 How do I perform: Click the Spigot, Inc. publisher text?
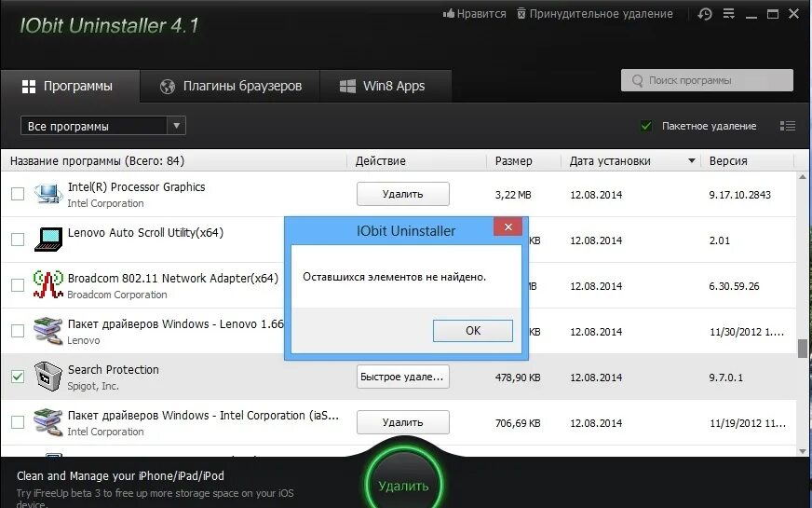pos(93,386)
